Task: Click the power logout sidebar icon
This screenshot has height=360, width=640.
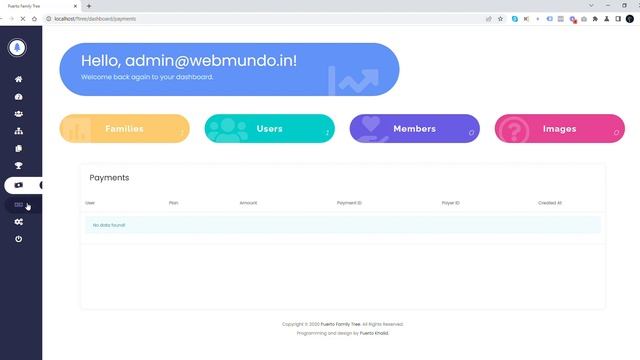Action: (x=18, y=239)
